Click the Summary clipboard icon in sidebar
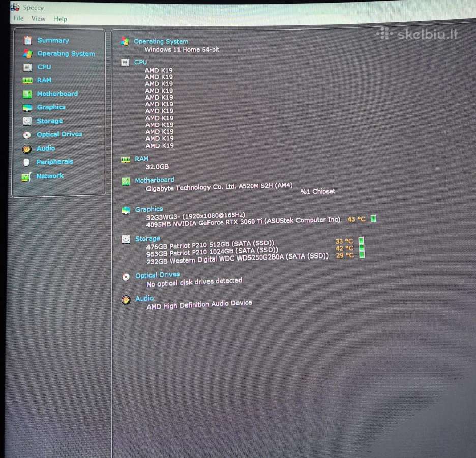 pyautogui.click(x=27, y=40)
